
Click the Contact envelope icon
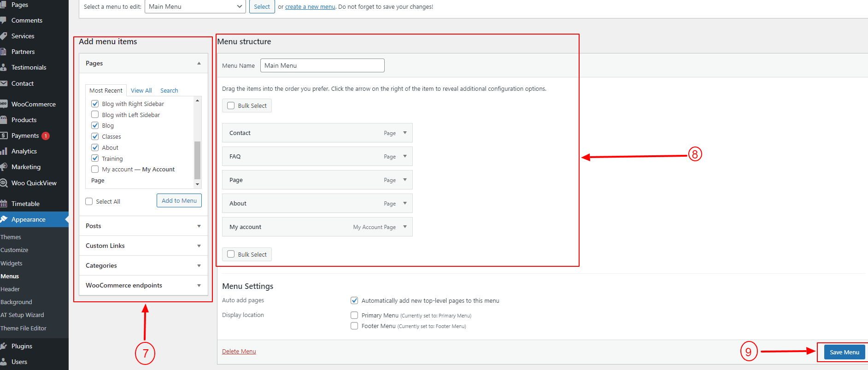pyautogui.click(x=4, y=83)
